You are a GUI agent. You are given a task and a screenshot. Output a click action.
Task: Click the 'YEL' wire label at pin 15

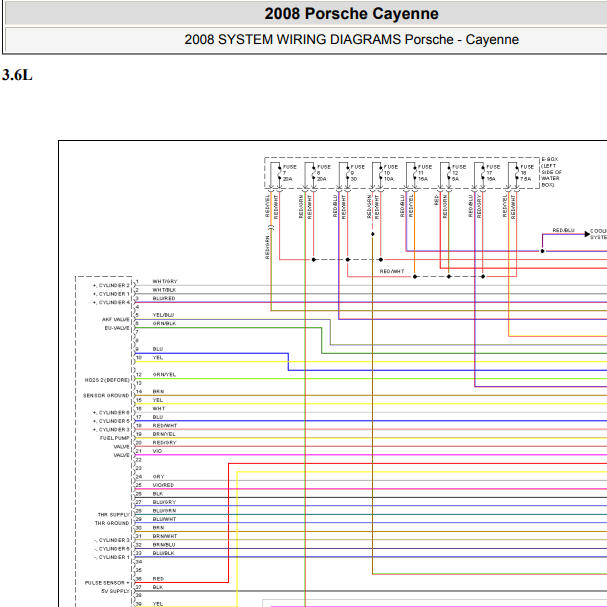158,400
